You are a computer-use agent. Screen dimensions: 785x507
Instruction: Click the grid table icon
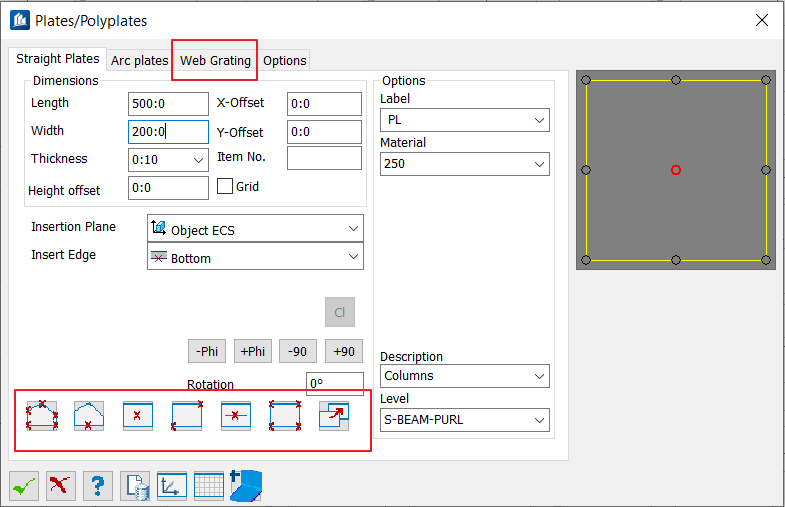point(209,485)
